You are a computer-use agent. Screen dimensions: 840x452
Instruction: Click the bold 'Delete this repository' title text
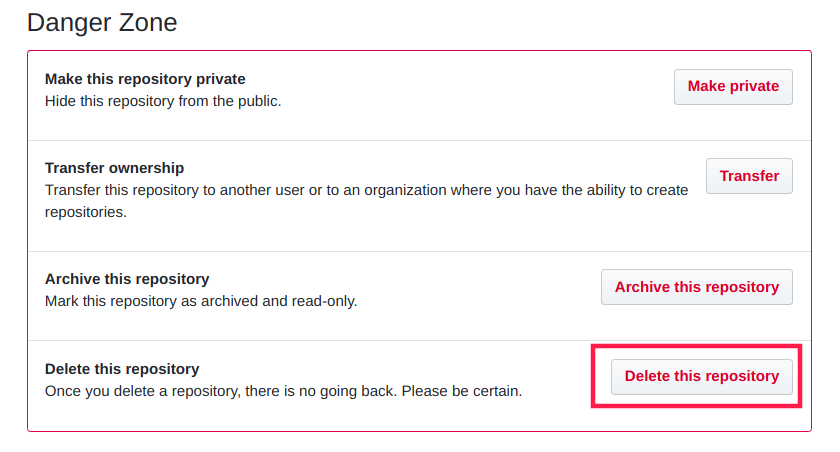click(x=122, y=369)
